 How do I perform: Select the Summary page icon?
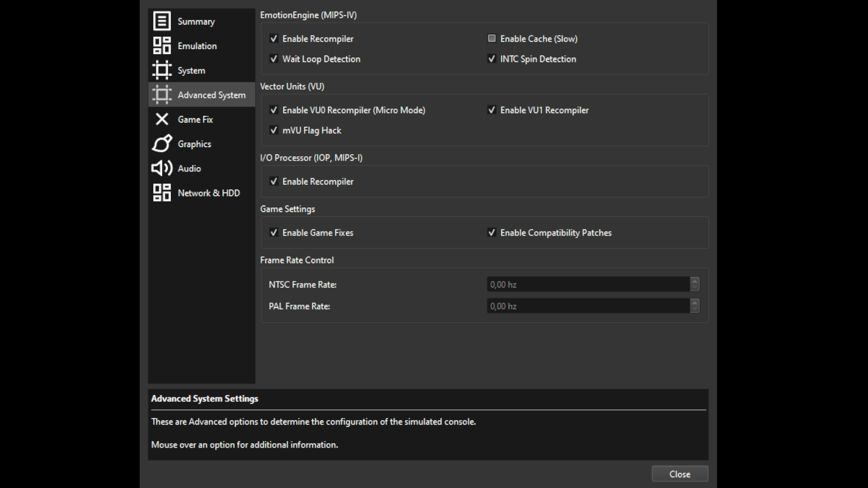click(161, 21)
